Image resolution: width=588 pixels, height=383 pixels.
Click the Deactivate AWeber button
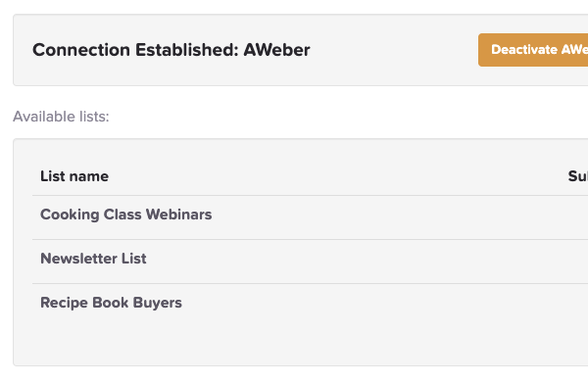coord(533,50)
